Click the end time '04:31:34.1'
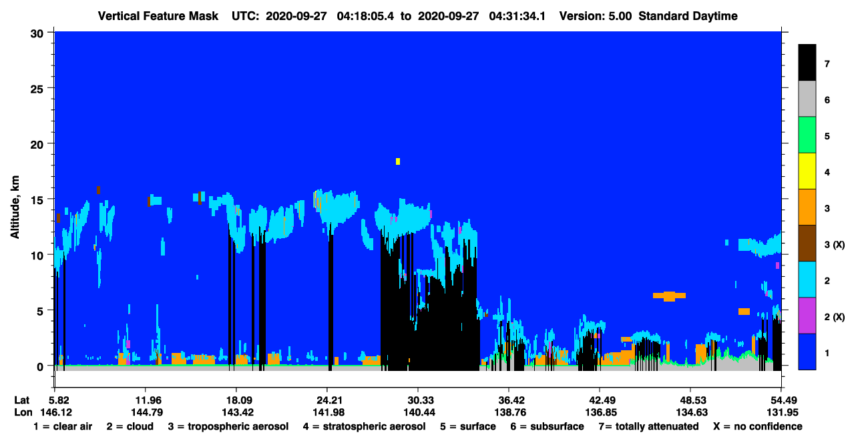Image resolution: width=868 pixels, height=445 pixels. coord(517,16)
